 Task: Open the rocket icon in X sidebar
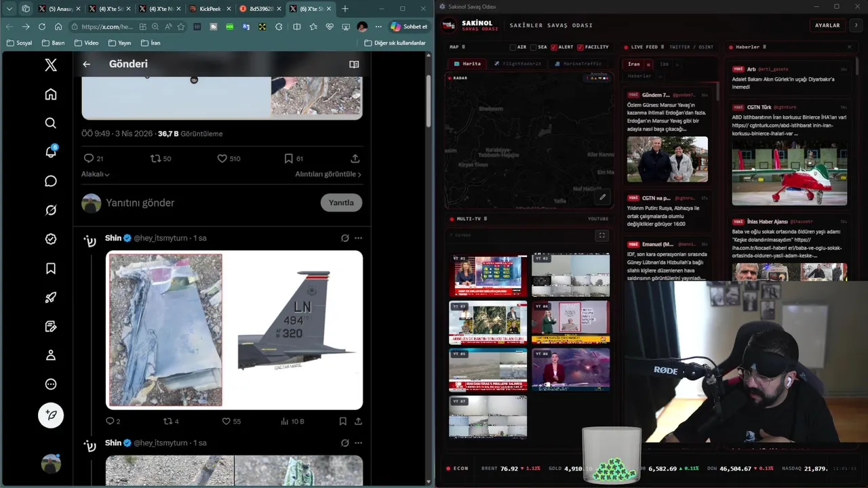pyautogui.click(x=51, y=298)
